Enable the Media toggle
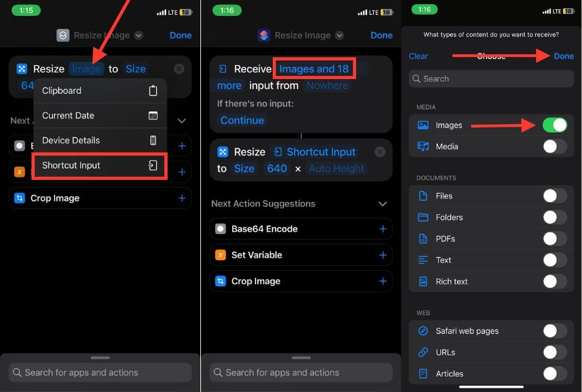Image resolution: width=582 pixels, height=392 pixels. point(554,146)
